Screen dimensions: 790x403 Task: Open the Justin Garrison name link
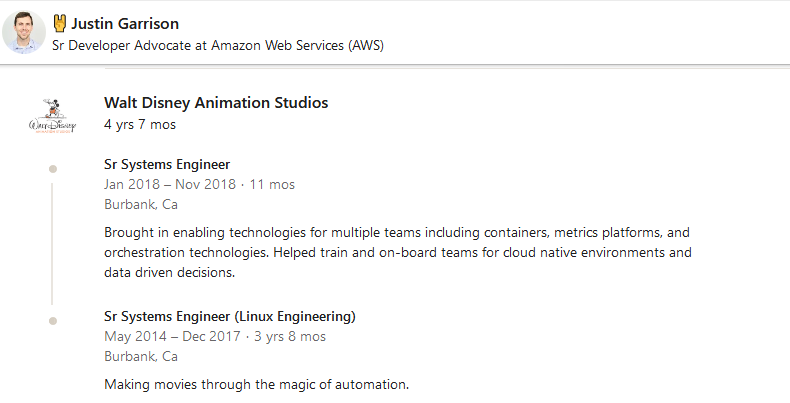pos(125,23)
